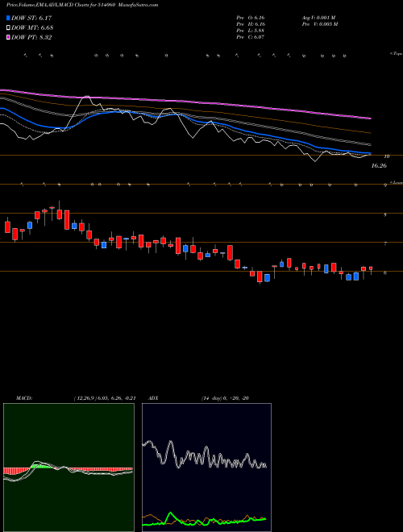Screen dimensions: 403x532
Task: Select the 'DOW ST: 6.17' legend text
Action: [x=31, y=18]
